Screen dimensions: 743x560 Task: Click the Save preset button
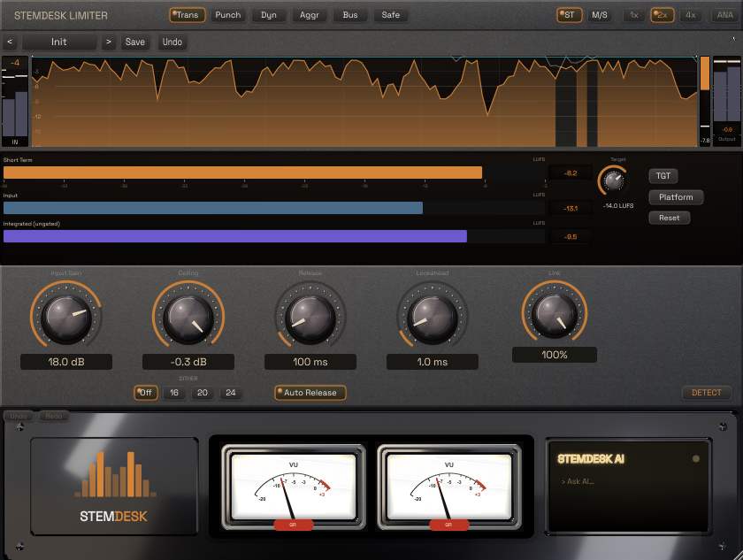(x=135, y=42)
